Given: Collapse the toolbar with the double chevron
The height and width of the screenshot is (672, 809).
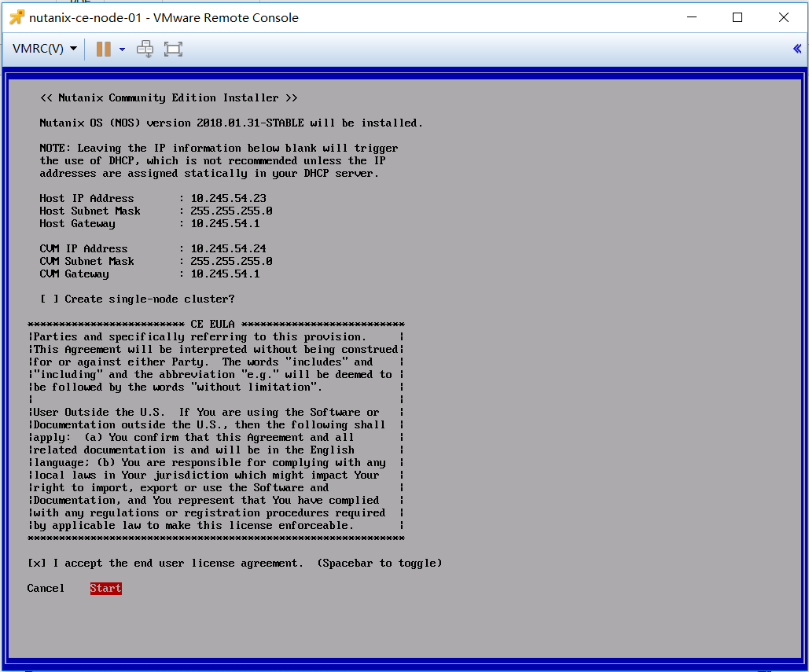Looking at the screenshot, I should [x=797, y=49].
